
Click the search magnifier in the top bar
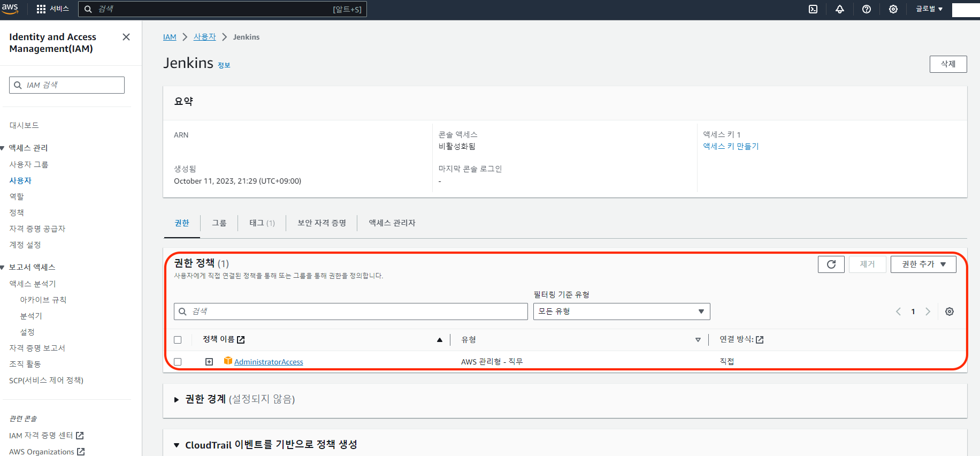coord(88,9)
